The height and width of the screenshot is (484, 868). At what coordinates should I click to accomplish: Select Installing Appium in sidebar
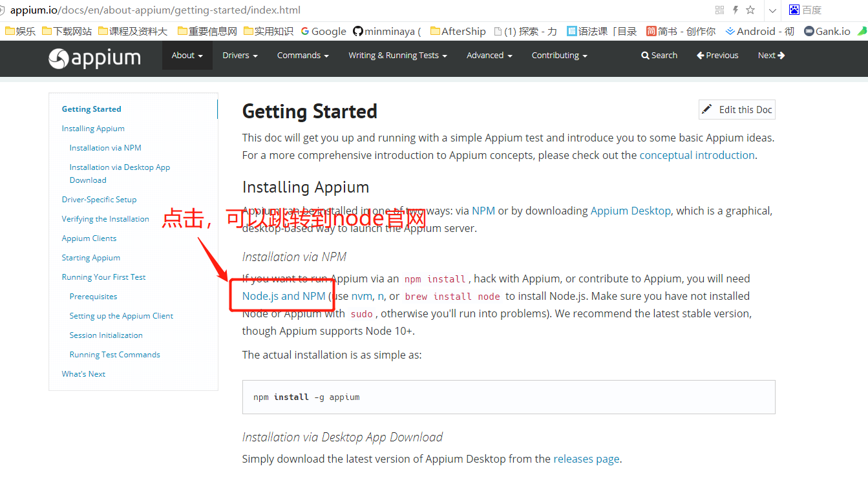(93, 129)
